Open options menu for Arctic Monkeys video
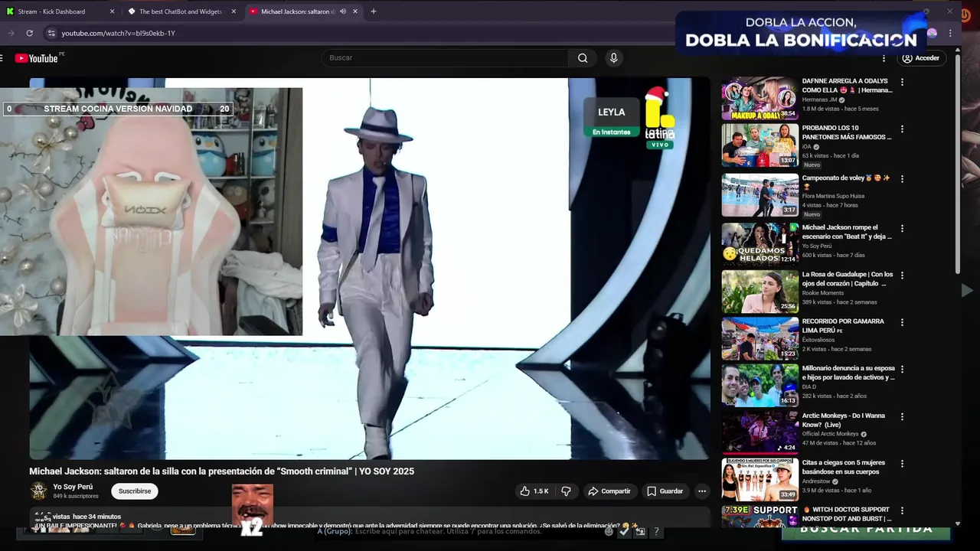The height and width of the screenshot is (551, 980). (x=902, y=416)
